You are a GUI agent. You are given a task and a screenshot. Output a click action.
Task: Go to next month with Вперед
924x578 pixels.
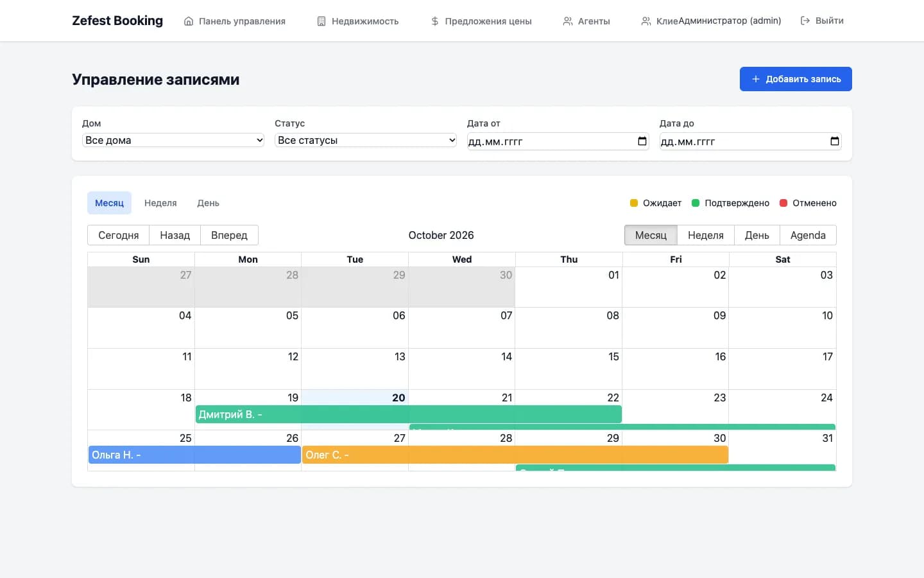(x=229, y=235)
